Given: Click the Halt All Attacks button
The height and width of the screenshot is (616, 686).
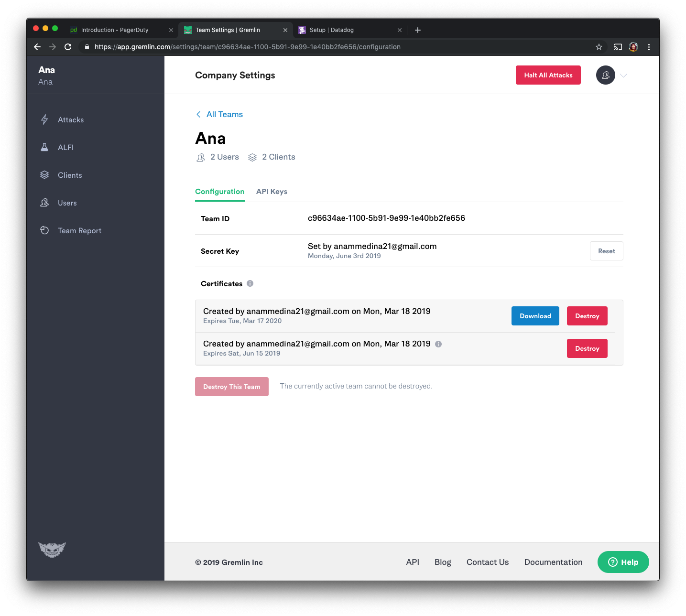Looking at the screenshot, I should 548,75.
